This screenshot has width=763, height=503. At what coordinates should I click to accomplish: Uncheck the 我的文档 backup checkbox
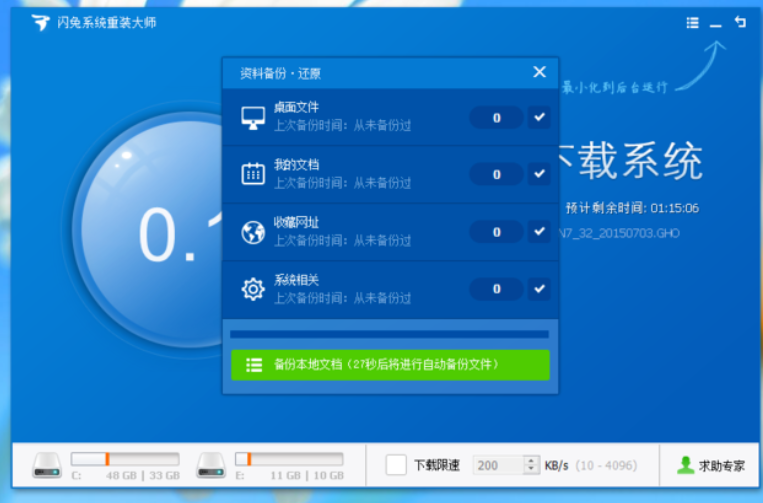coord(539,174)
